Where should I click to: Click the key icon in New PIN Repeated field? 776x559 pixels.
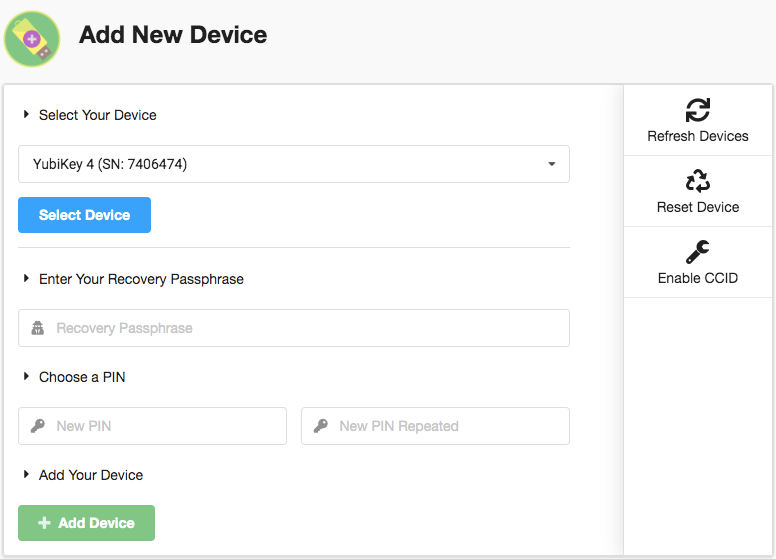point(321,426)
